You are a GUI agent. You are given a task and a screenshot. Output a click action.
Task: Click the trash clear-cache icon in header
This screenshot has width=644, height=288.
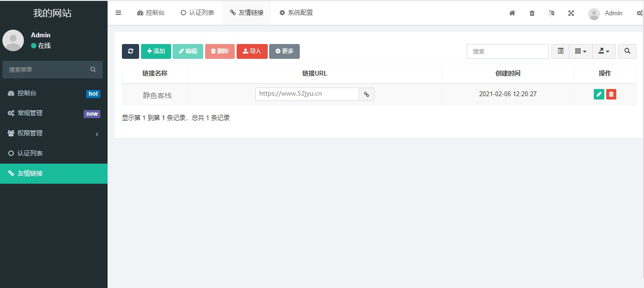tap(532, 13)
